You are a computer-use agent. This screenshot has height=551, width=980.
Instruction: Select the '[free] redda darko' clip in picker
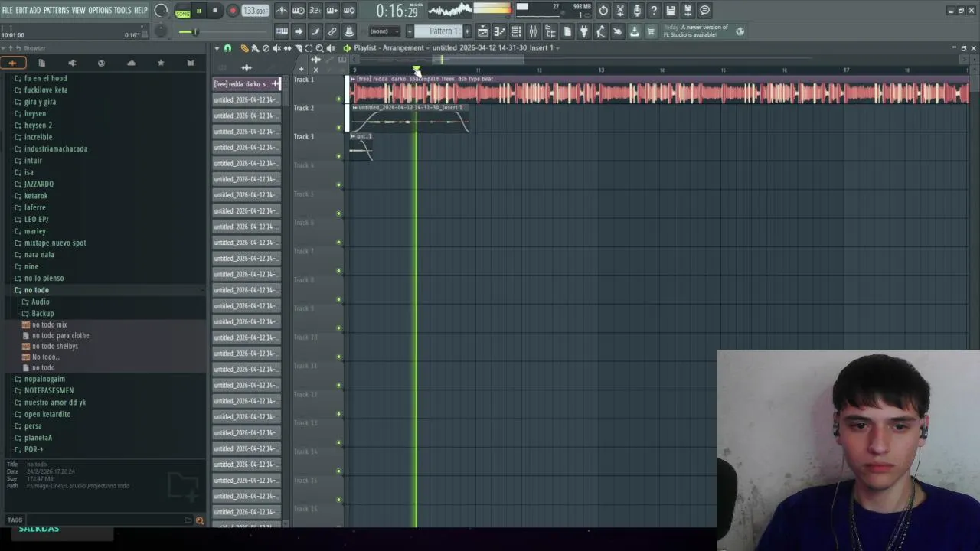click(247, 83)
